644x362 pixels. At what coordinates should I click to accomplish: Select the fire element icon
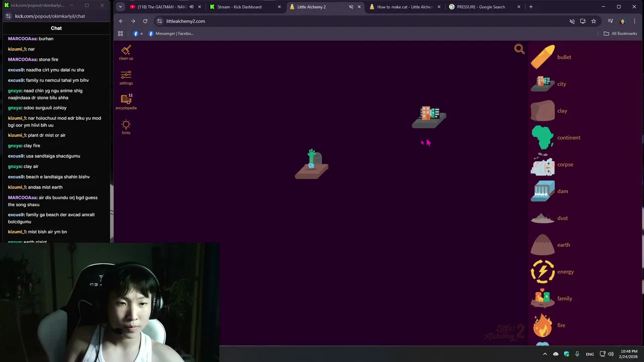[x=542, y=325]
